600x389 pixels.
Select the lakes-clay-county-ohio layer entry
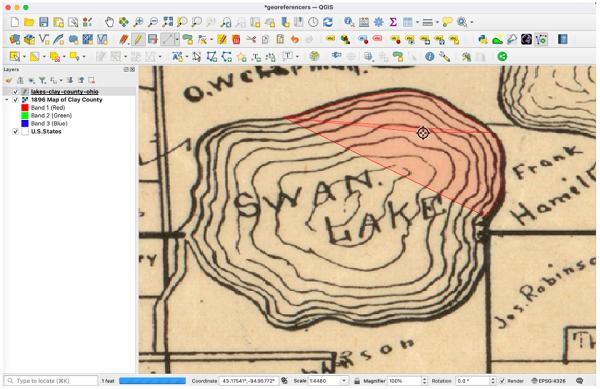(65, 92)
